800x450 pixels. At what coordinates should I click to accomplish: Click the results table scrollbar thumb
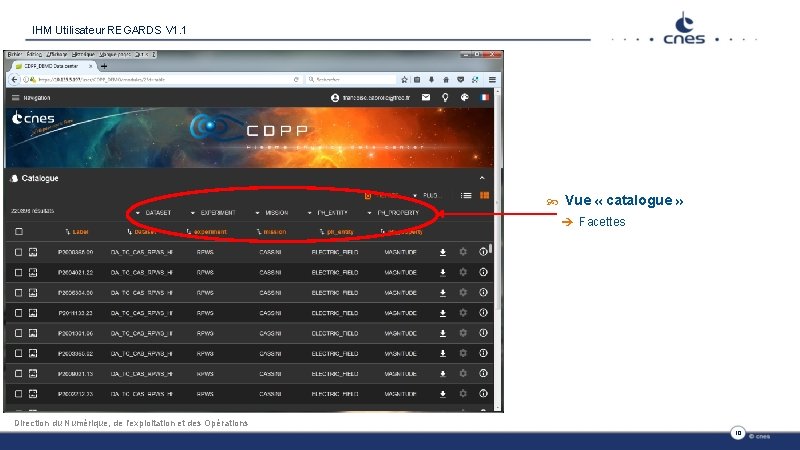[490, 248]
